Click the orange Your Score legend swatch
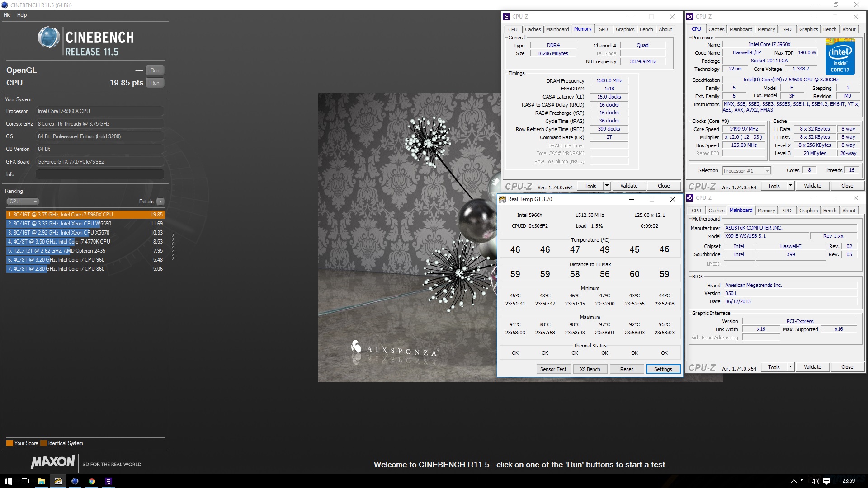 click(x=9, y=443)
